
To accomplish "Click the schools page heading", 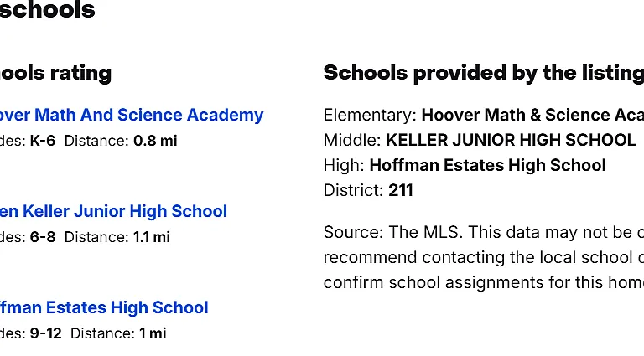I will point(47,10).
